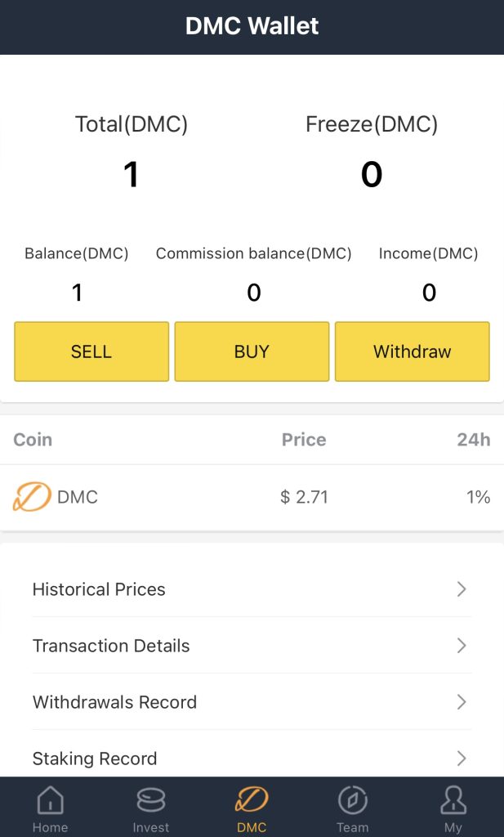The height and width of the screenshot is (837, 504).
Task: Open Staking Record chevron arrow
Action: click(x=462, y=759)
